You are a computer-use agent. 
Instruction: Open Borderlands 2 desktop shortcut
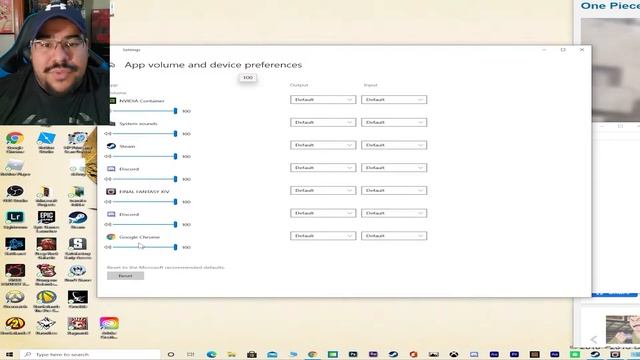[x=15, y=326]
